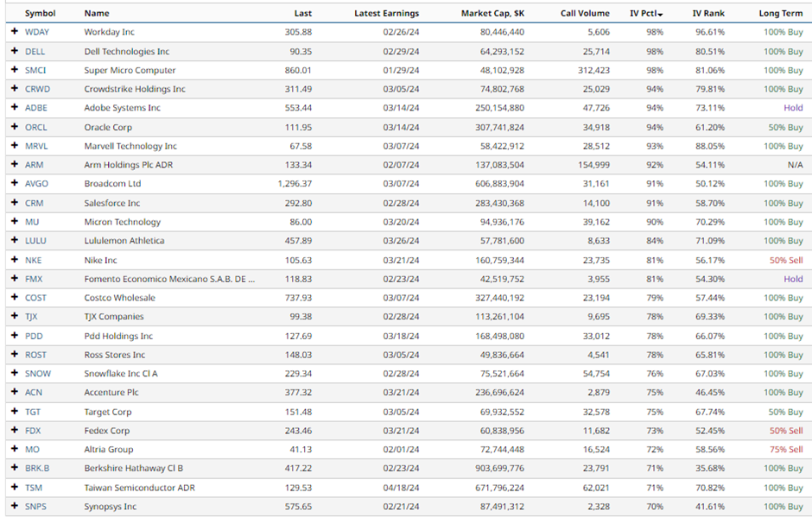Open the FDX symbol link

coord(33,431)
